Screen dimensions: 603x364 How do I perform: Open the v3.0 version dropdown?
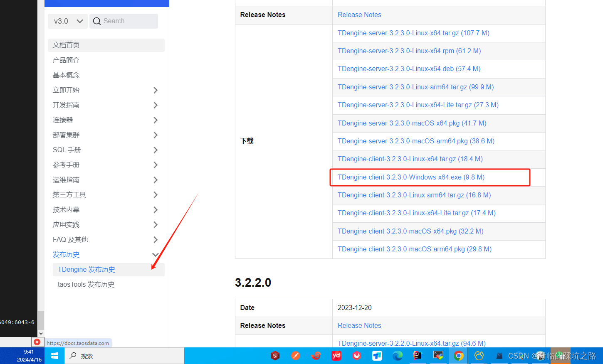tap(68, 21)
